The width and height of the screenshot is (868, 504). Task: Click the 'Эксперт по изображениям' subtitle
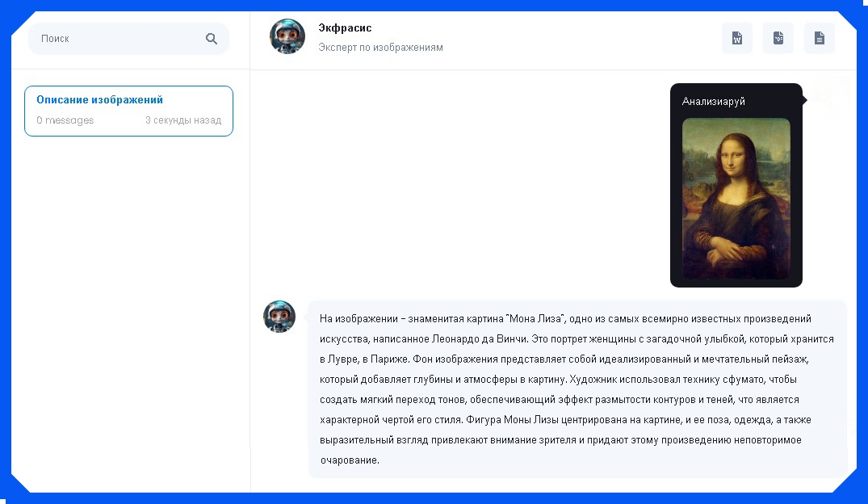[380, 48]
